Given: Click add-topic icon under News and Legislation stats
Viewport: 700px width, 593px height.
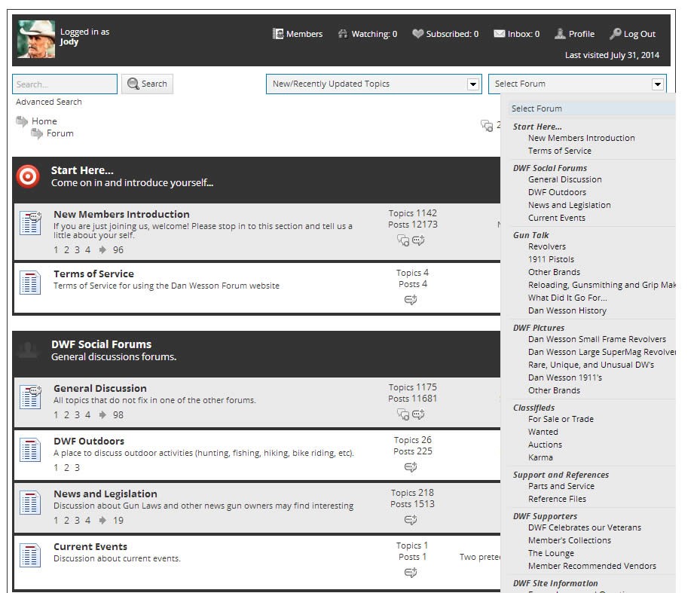Looking at the screenshot, I should [x=411, y=520].
